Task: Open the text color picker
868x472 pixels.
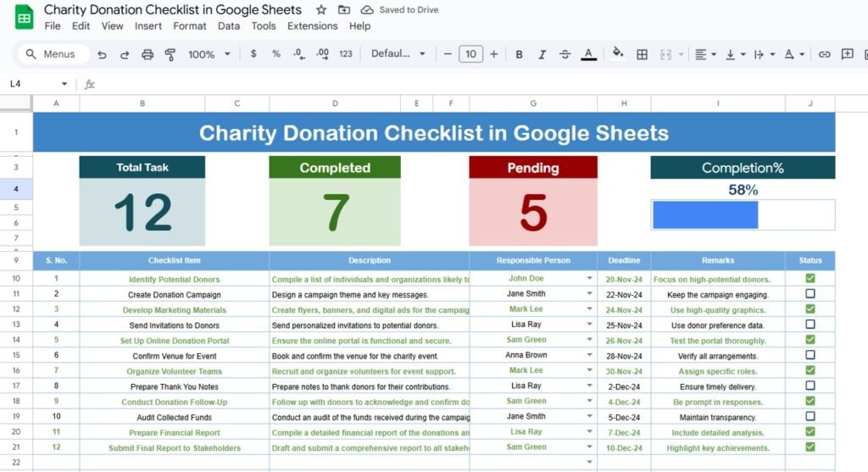Action: (588, 54)
